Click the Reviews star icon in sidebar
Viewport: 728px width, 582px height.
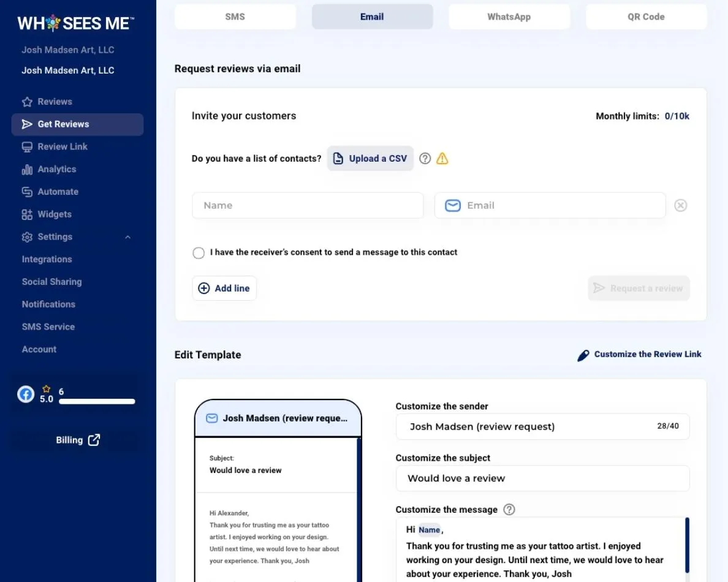(x=27, y=102)
